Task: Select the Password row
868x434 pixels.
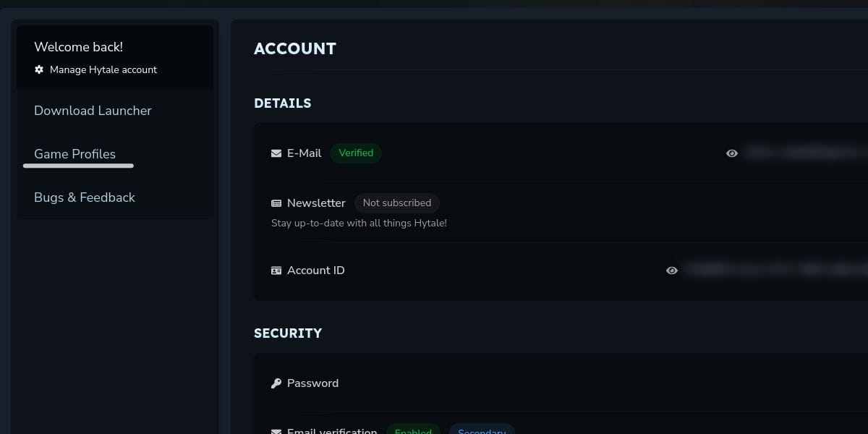Action: coord(312,383)
